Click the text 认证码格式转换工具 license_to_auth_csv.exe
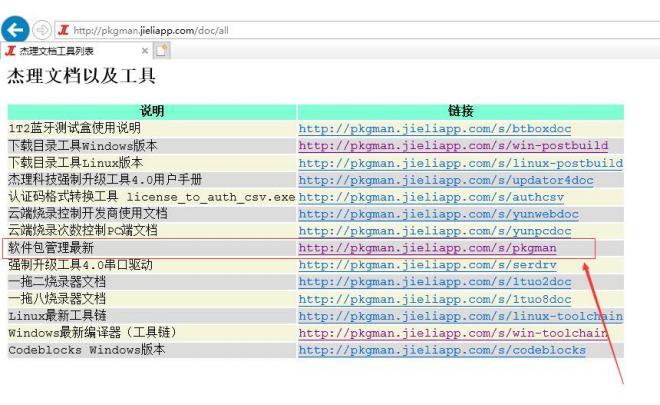The image size is (660, 405). (152, 197)
